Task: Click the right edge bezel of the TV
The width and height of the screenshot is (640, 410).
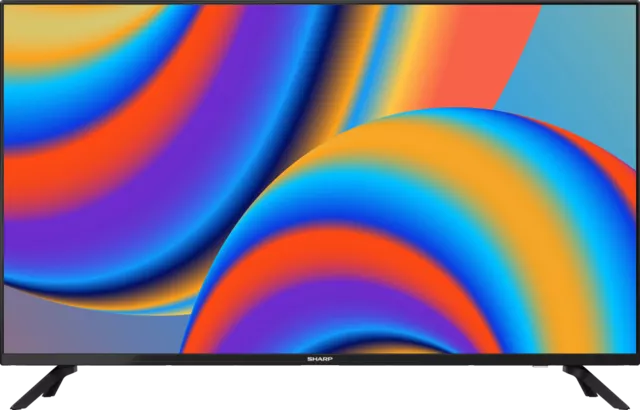Action: click(637, 180)
